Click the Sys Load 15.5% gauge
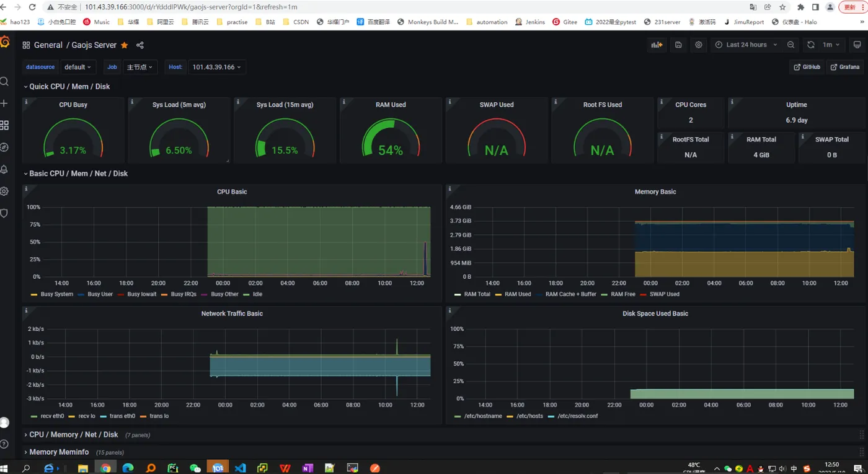This screenshot has width=868, height=474. pos(285,138)
